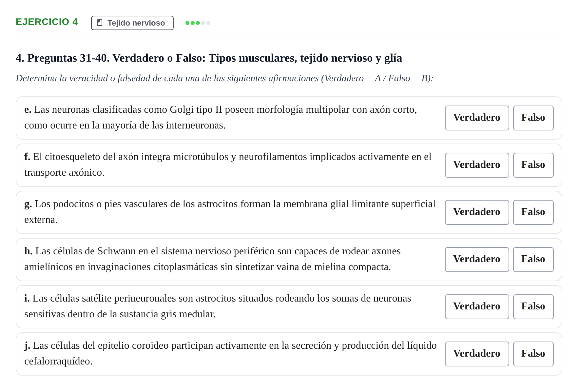The image size is (578, 392).
Task: Choose Falso for statement f on citoesqueleto
Action: (533, 165)
